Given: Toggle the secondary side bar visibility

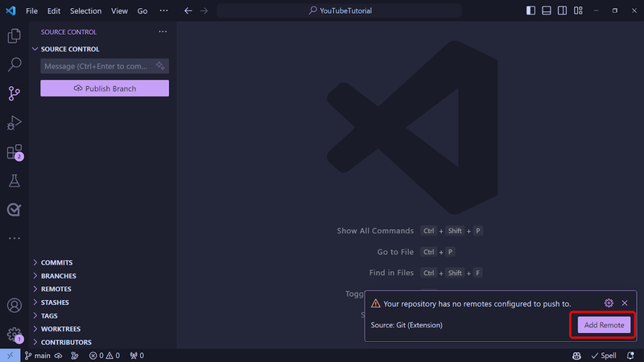Looking at the screenshot, I should (x=562, y=10).
